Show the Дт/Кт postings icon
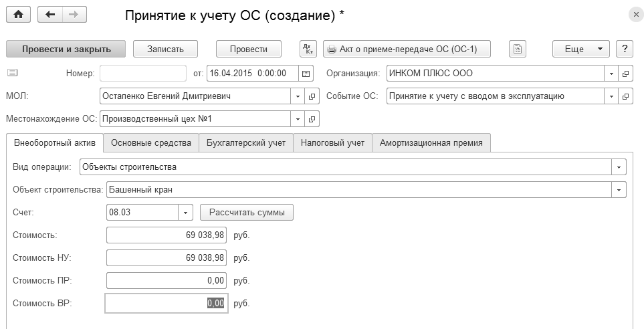The width and height of the screenshot is (644, 329). pyautogui.click(x=308, y=49)
